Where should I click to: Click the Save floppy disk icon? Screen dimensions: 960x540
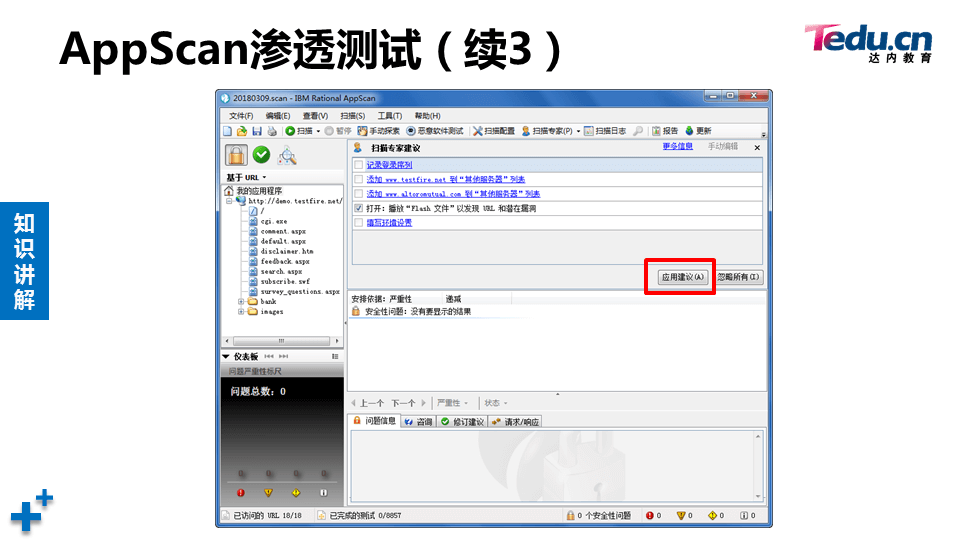257,131
